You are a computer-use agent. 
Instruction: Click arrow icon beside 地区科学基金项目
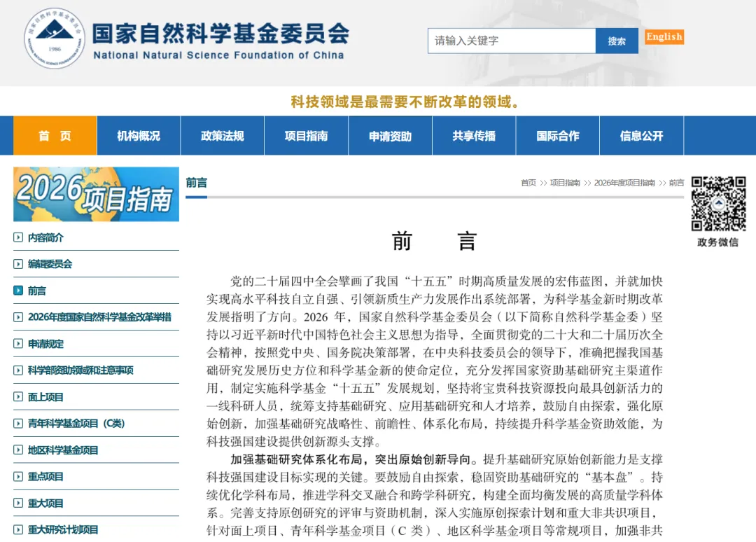[x=18, y=450]
